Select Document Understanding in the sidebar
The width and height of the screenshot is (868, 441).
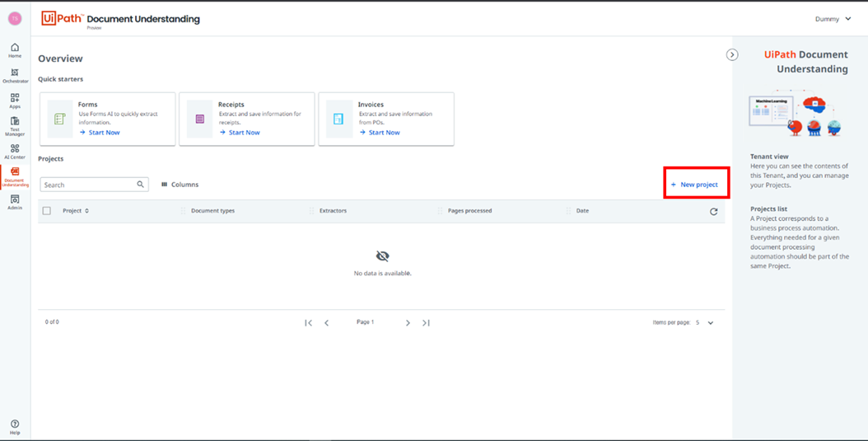coord(15,178)
